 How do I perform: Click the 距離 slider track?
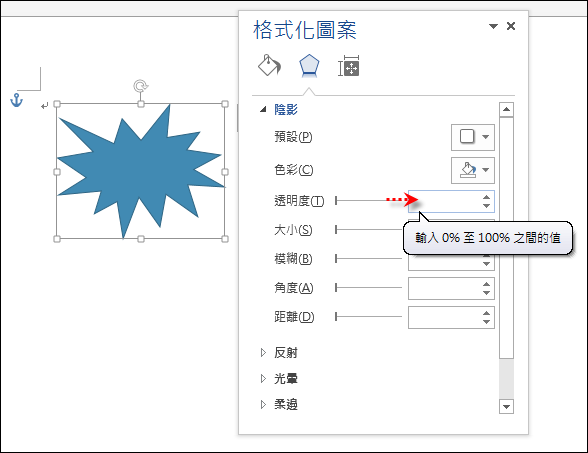click(368, 316)
